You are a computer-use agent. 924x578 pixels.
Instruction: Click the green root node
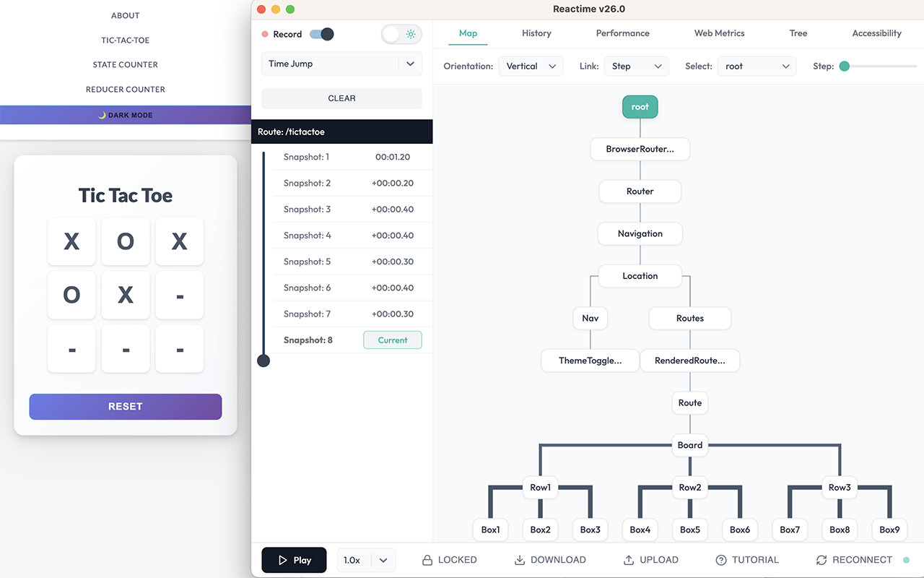click(x=640, y=107)
